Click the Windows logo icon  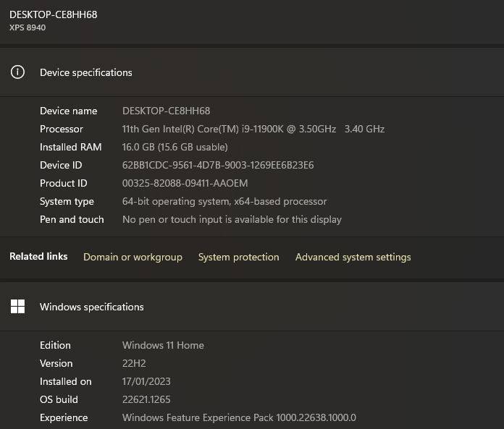click(x=17, y=307)
